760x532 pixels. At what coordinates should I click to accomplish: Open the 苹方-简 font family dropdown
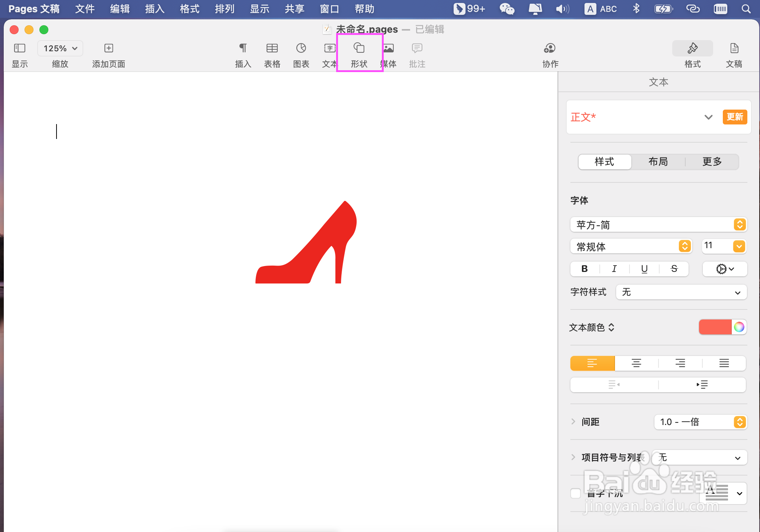[x=658, y=225]
